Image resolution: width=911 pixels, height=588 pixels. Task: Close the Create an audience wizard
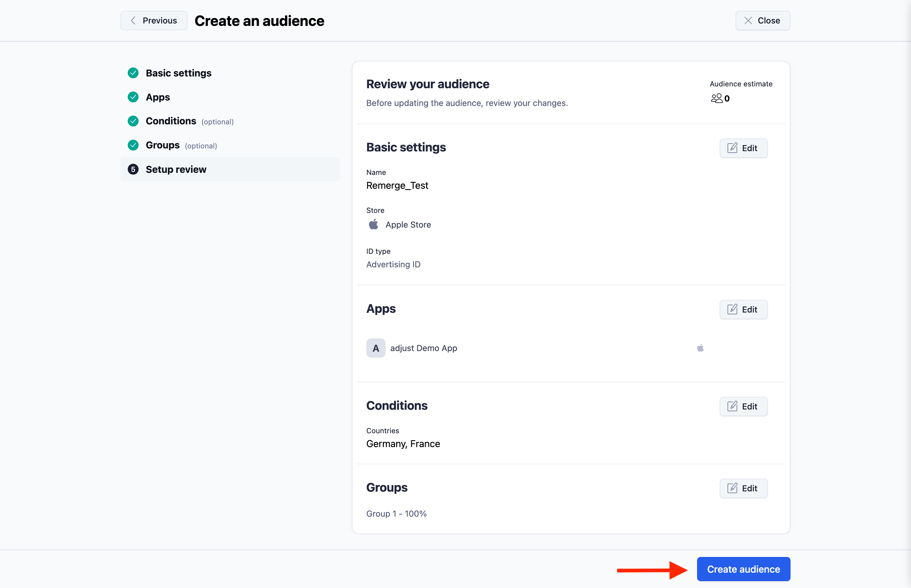762,20
